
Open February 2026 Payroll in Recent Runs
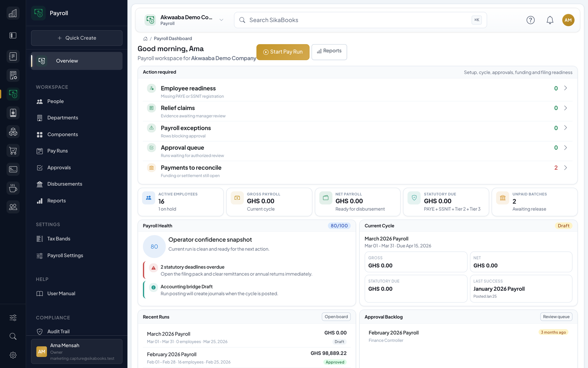247,358
